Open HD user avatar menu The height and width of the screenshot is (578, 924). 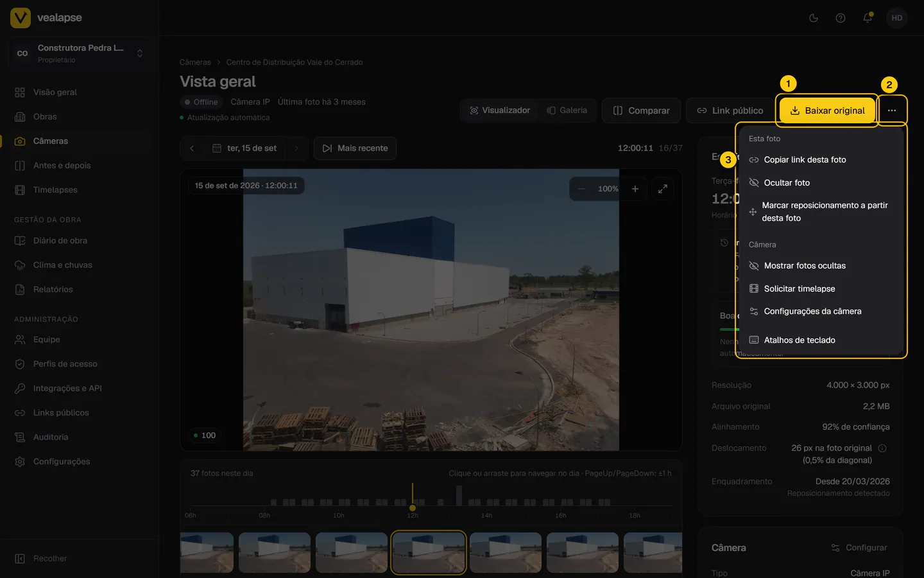pyautogui.click(x=897, y=18)
